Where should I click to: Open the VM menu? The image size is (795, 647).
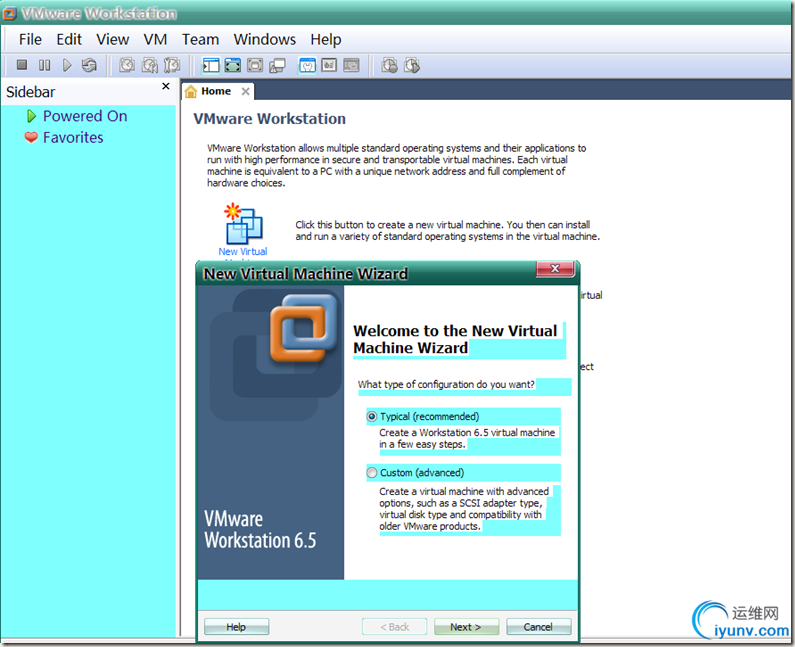pyautogui.click(x=155, y=40)
